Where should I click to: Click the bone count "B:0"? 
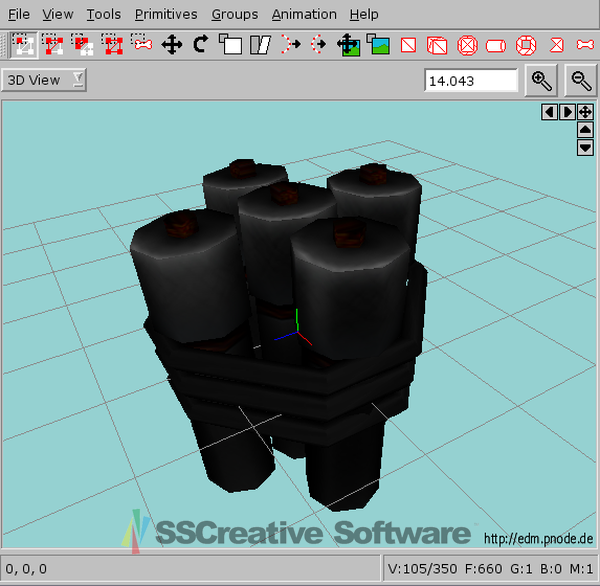[x=551, y=569]
